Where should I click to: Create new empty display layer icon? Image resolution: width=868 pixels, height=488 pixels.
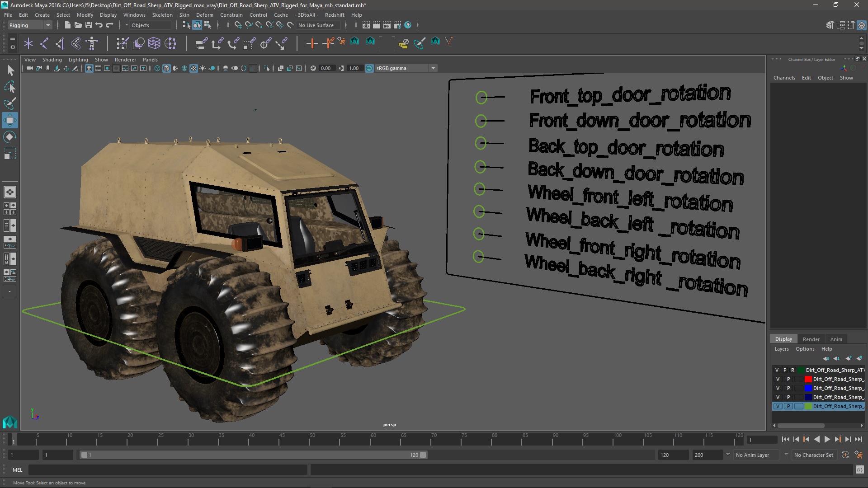click(x=849, y=358)
